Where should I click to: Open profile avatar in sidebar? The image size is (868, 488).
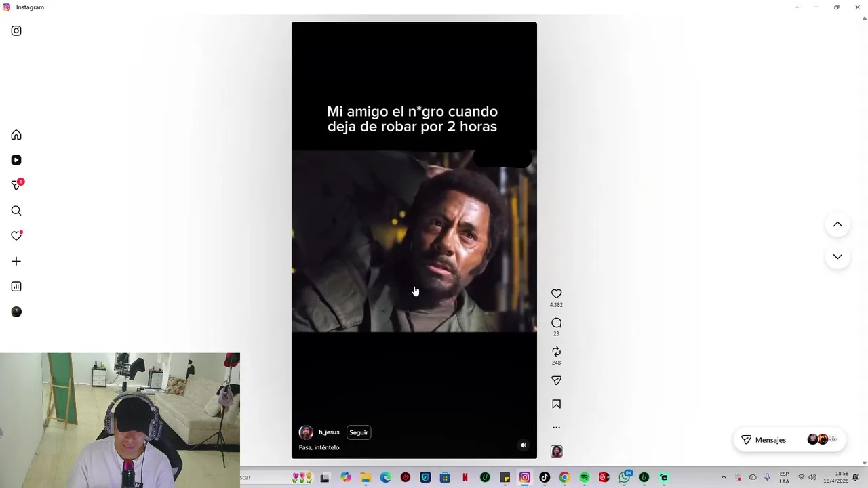point(16,312)
